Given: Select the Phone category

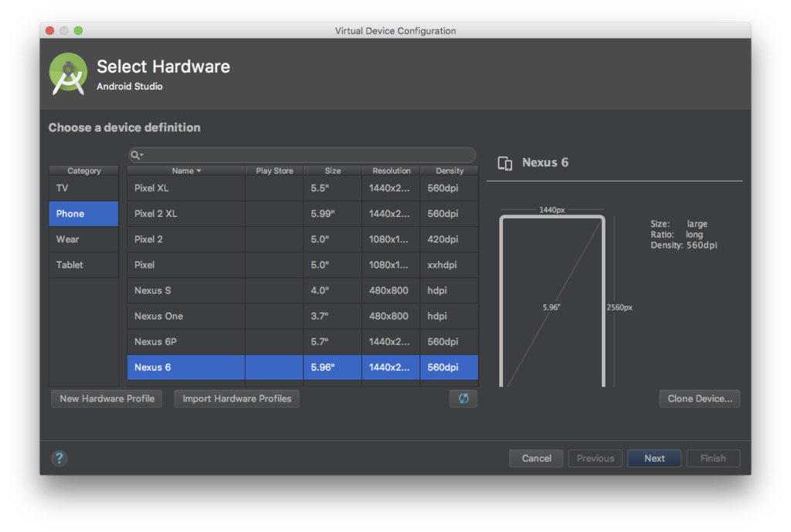Looking at the screenshot, I should (x=83, y=214).
